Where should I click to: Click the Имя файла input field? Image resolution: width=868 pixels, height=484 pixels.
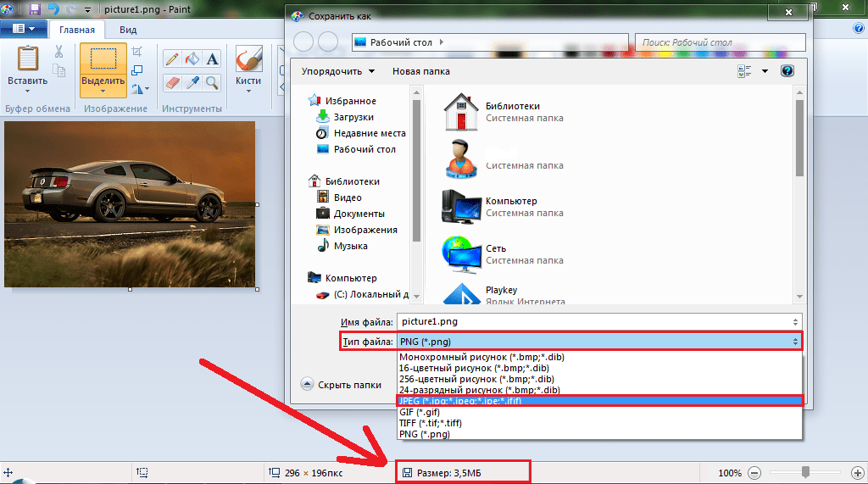[x=599, y=322]
